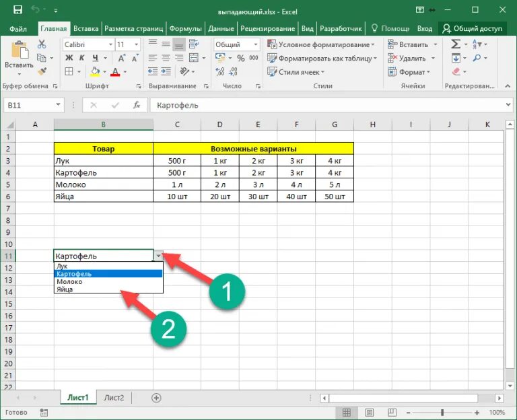The height and width of the screenshot is (420, 517).
Task: Toggle right text alignment
Action: [179, 58]
